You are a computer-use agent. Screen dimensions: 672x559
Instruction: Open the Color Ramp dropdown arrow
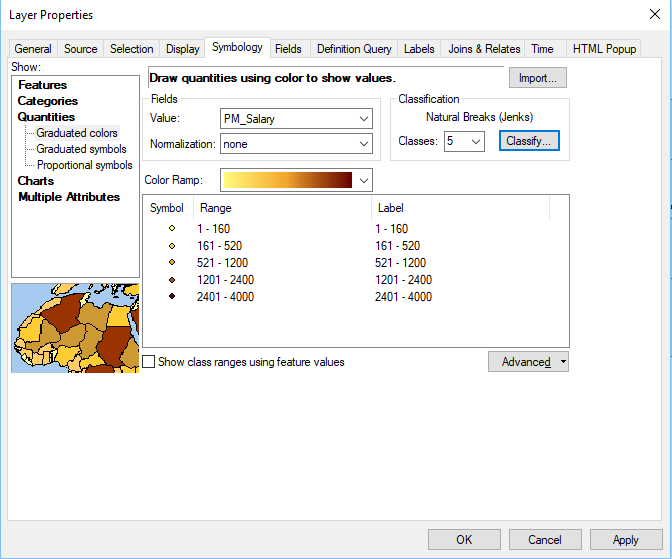363,180
